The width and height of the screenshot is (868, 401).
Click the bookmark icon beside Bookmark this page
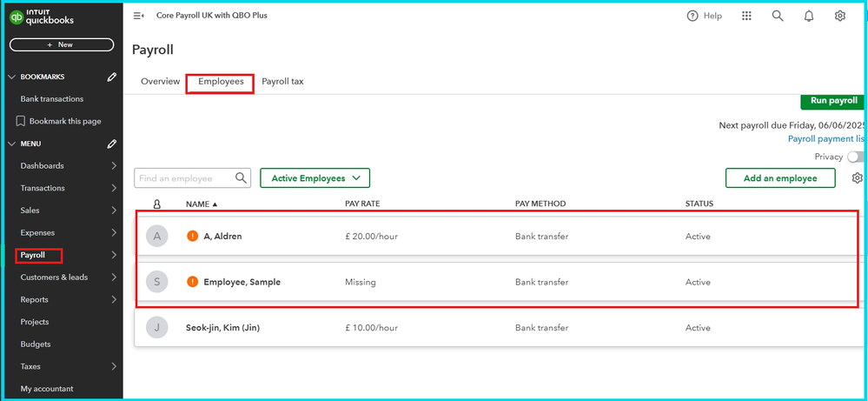(x=21, y=121)
